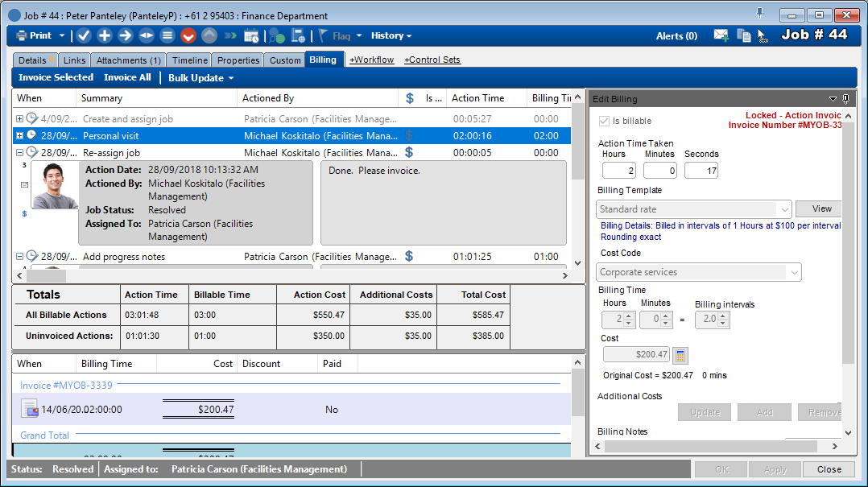Click Michael Koskitalo's photo thumbnail

click(x=55, y=185)
